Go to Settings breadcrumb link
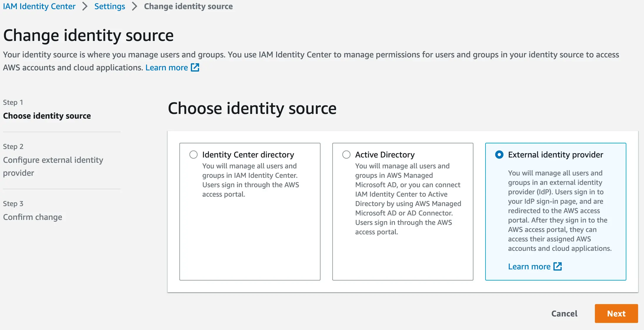 (x=110, y=6)
